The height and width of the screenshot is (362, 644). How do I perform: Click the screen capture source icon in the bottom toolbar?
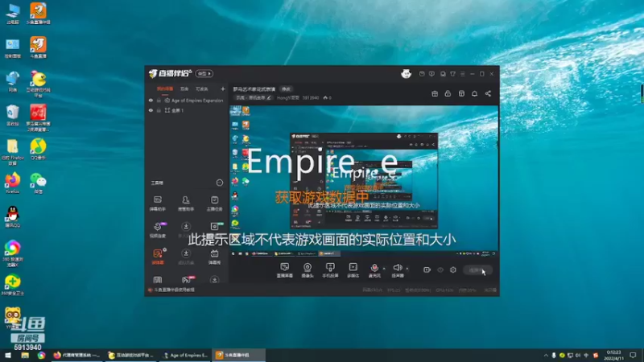285,270
